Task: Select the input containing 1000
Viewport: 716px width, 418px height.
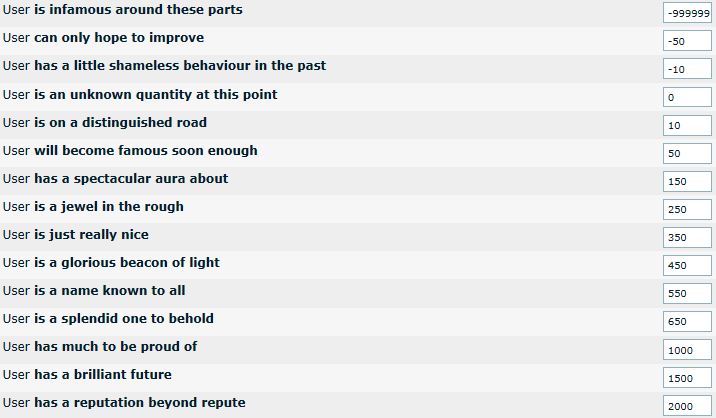Action: (x=686, y=350)
